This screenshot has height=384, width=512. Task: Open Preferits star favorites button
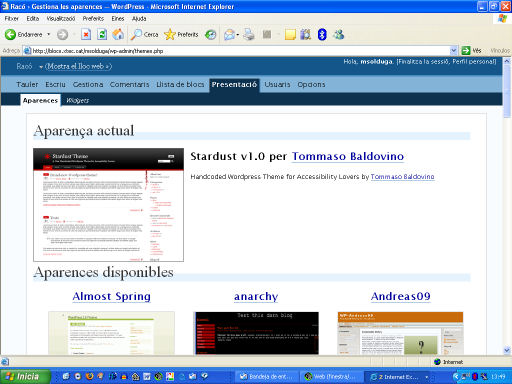click(x=181, y=34)
